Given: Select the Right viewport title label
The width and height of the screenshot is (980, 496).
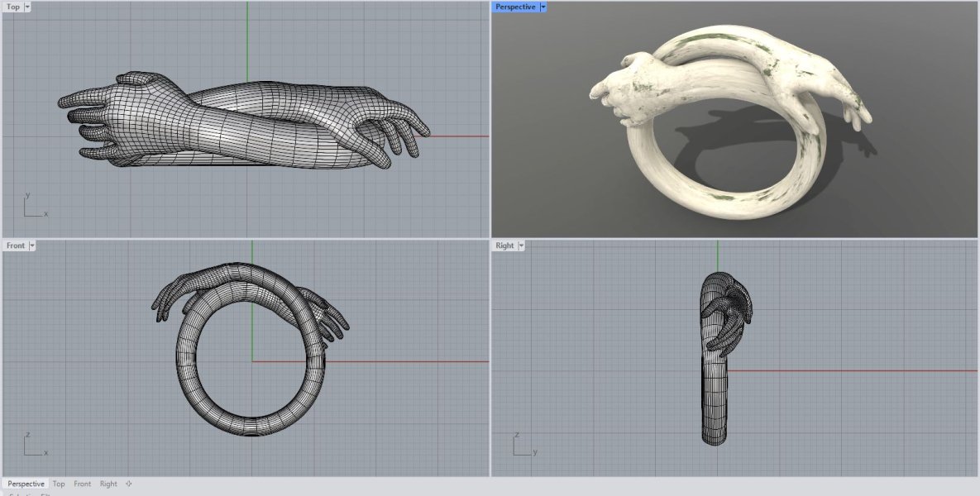Looking at the screenshot, I should point(504,246).
